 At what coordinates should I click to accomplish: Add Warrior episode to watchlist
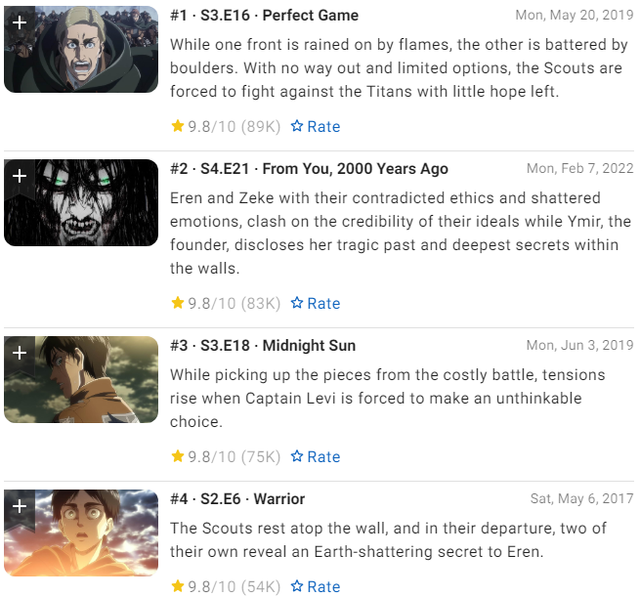pyautogui.click(x=19, y=506)
